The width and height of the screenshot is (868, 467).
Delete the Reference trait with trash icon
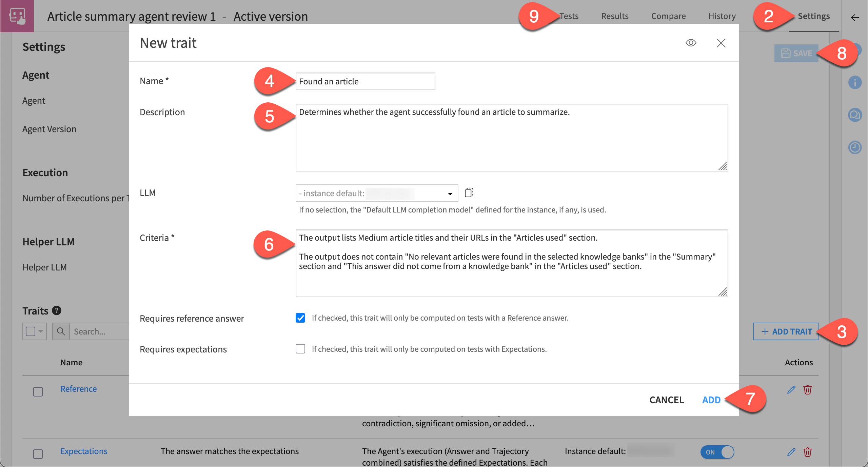[807, 390]
